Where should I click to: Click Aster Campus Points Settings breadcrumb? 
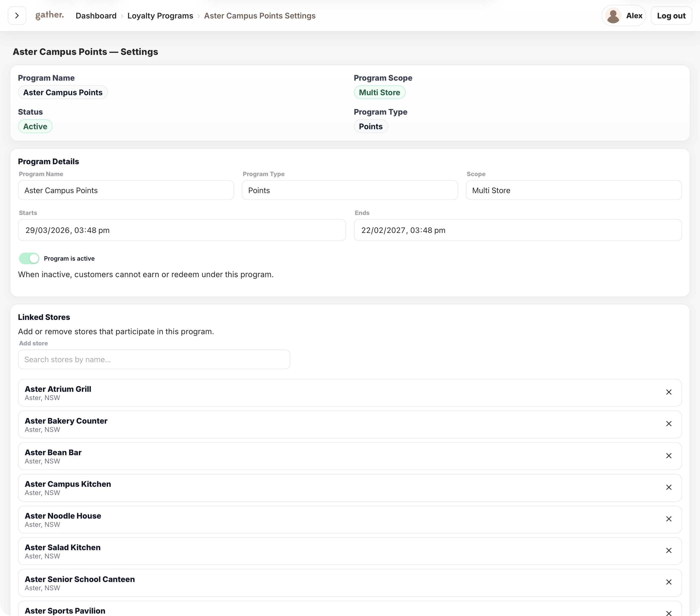pos(260,16)
